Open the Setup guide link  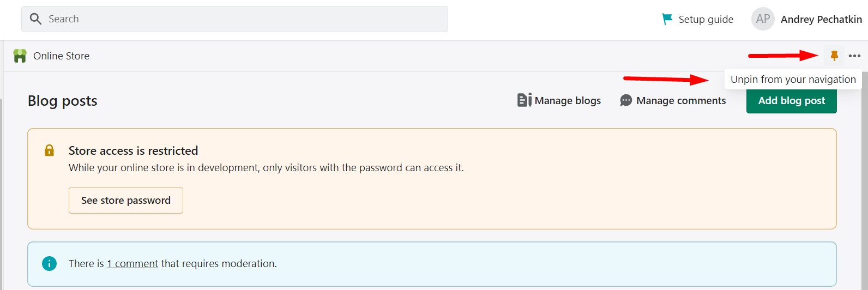click(x=706, y=19)
